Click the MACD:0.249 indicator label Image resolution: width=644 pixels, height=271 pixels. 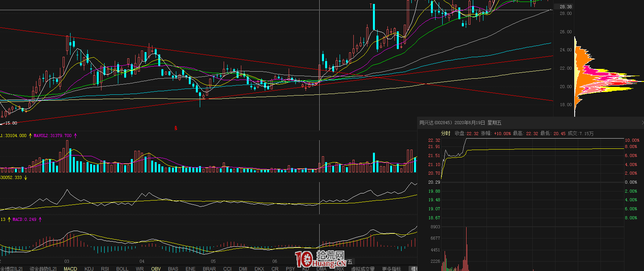[24, 219]
